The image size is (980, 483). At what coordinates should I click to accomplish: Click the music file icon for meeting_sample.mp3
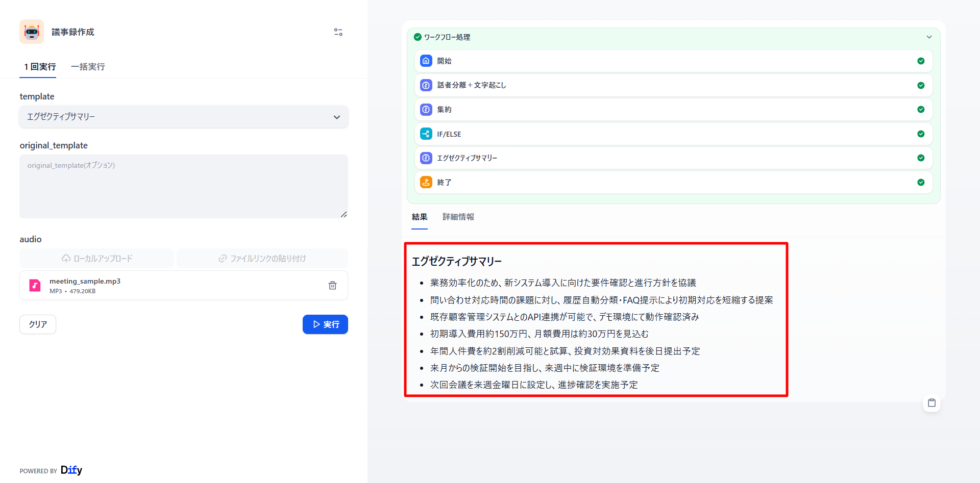tap(35, 286)
